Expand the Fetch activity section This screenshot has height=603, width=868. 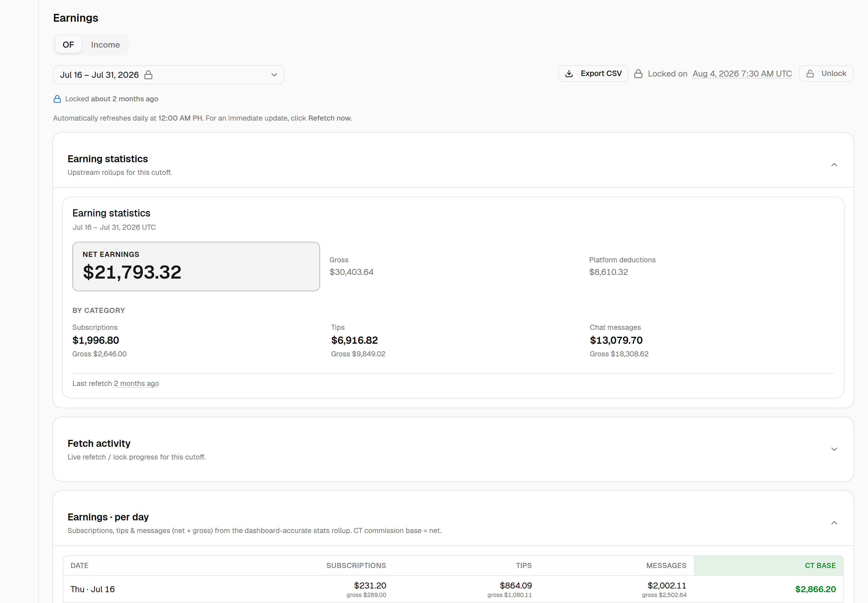point(834,449)
